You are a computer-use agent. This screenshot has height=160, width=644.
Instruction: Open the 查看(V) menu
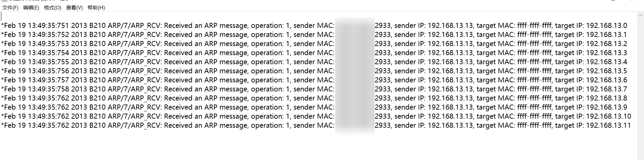tap(74, 8)
